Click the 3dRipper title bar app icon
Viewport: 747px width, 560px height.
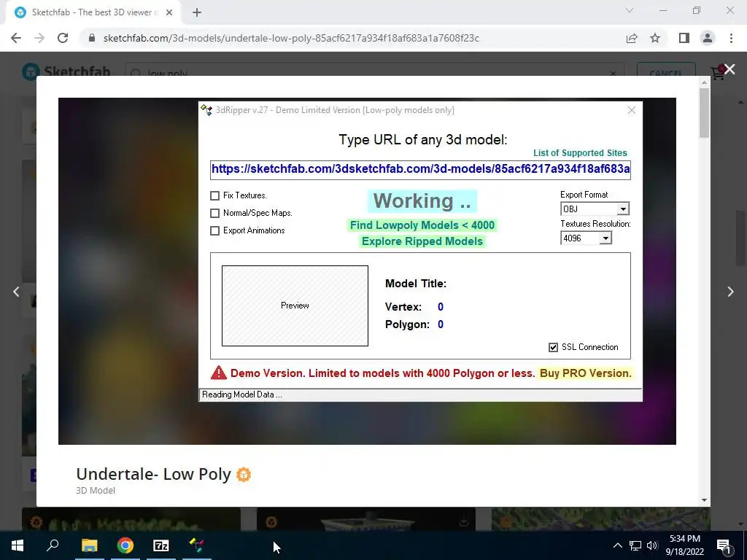point(206,111)
